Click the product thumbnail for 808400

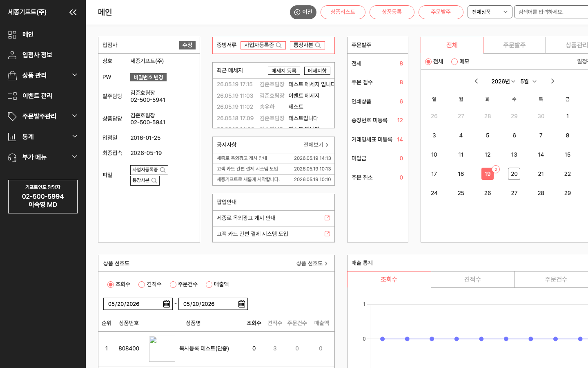pos(162,349)
